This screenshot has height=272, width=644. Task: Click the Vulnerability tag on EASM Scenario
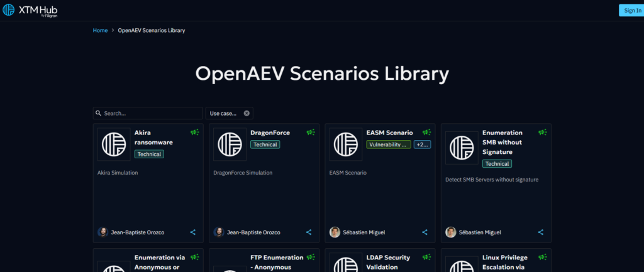(389, 144)
